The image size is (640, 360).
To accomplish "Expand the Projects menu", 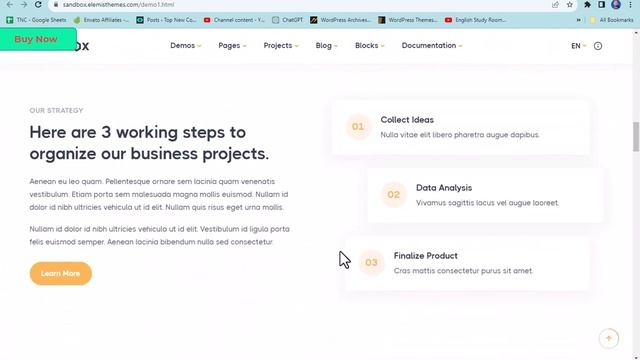I will (x=281, y=46).
